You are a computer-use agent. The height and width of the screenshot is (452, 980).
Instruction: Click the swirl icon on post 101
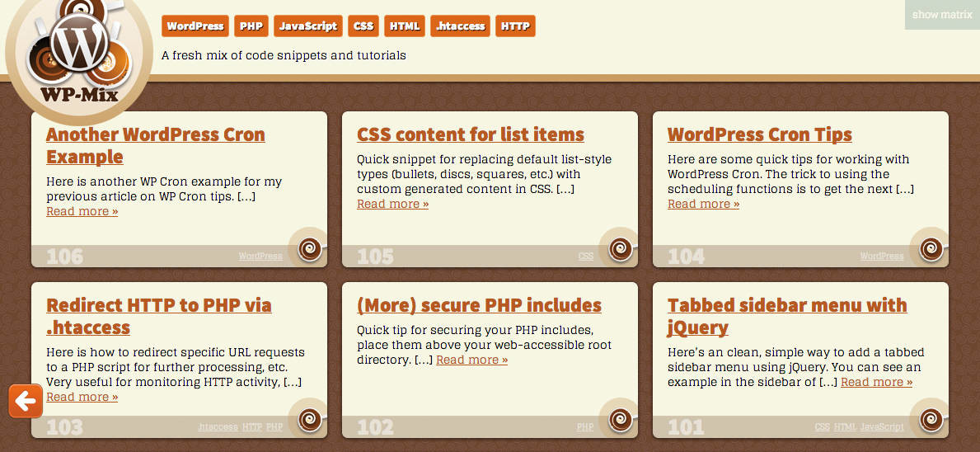coord(931,420)
